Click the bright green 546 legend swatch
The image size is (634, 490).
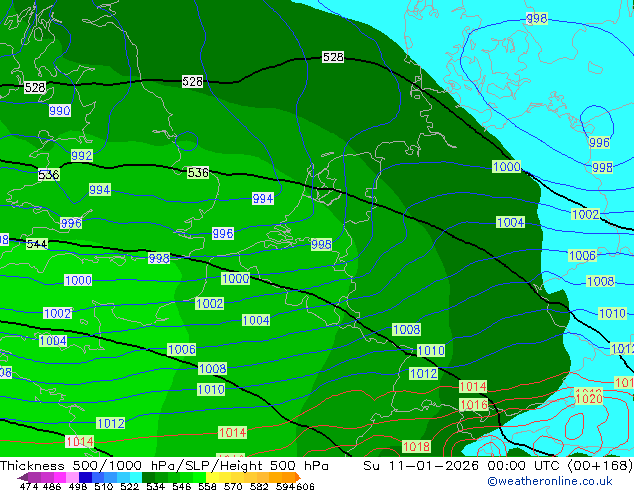(x=180, y=477)
